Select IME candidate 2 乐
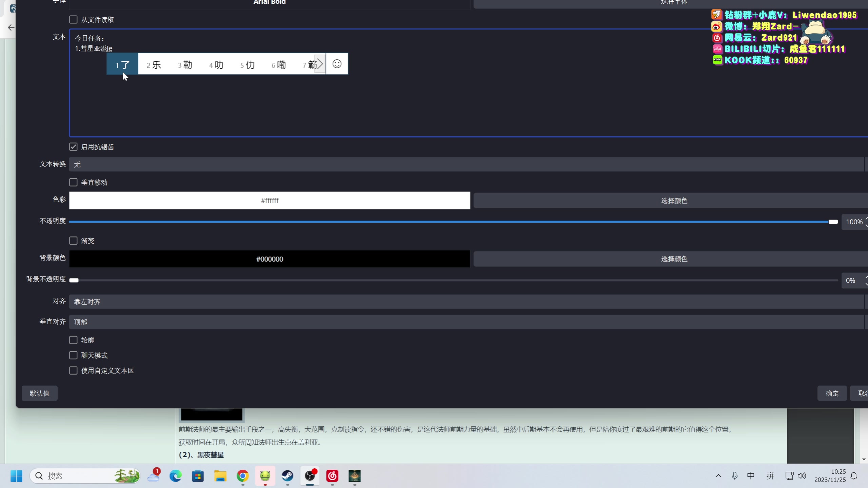The height and width of the screenshot is (488, 868). click(x=154, y=64)
